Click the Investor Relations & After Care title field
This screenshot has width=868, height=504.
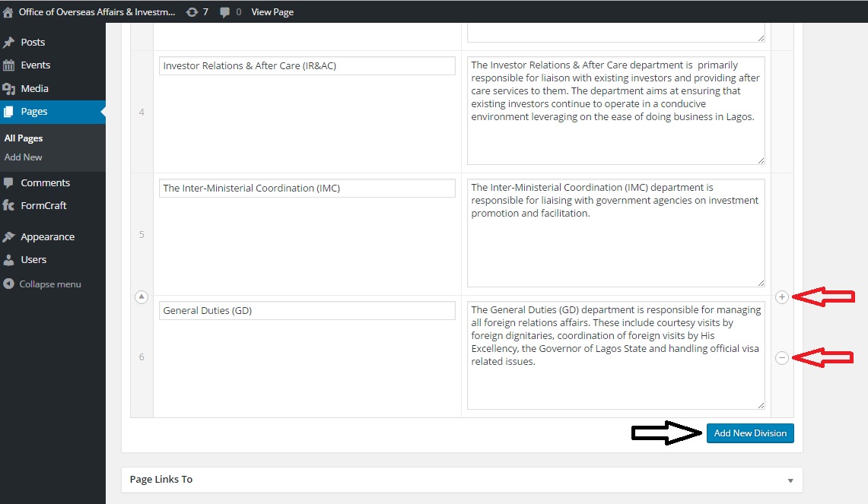click(x=307, y=66)
